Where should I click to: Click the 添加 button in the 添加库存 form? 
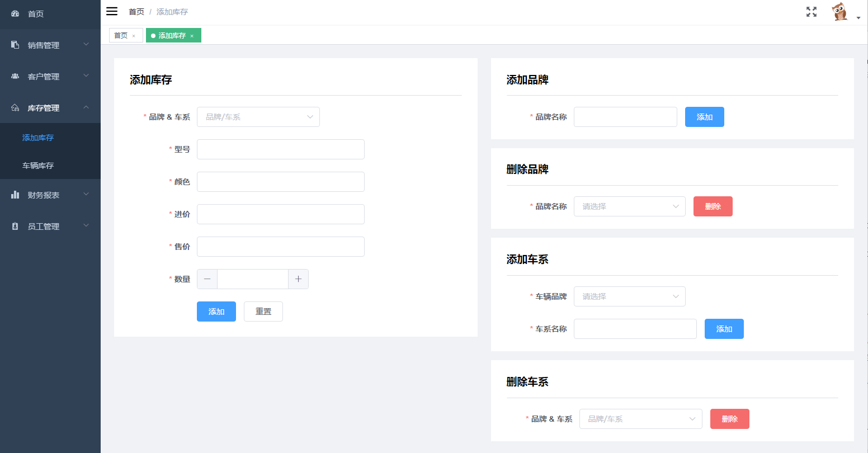(x=216, y=312)
